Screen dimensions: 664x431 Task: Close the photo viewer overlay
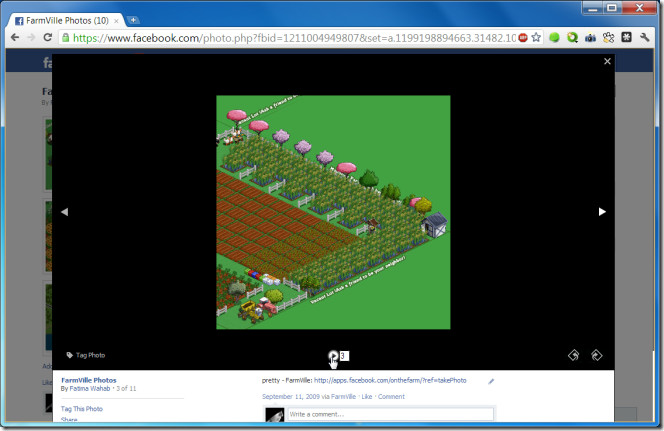[607, 61]
